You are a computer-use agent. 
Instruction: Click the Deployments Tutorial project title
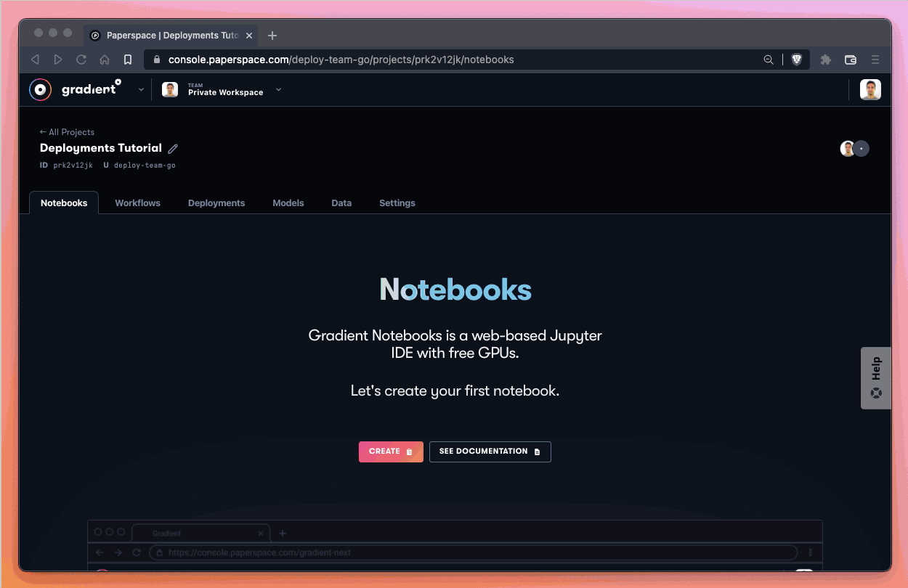pos(101,148)
